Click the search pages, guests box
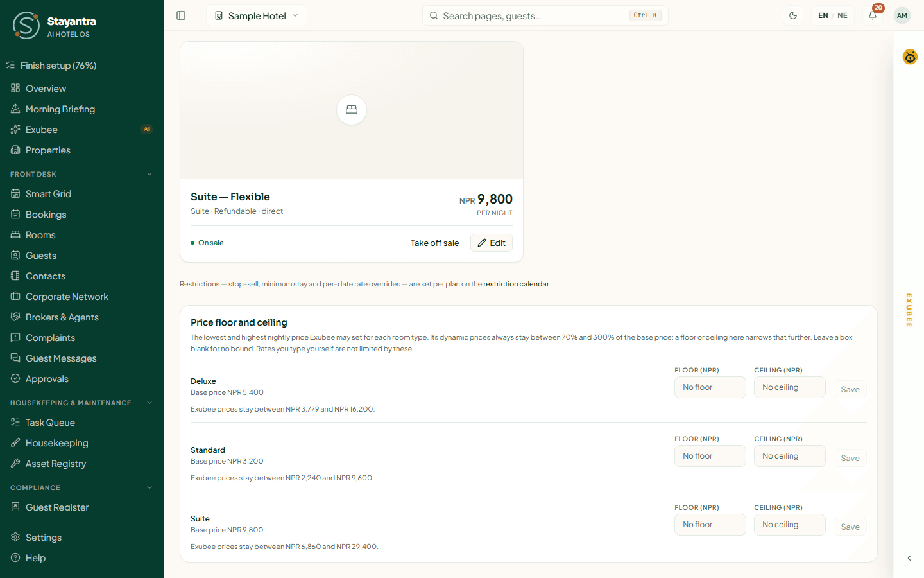The height and width of the screenshot is (578, 924). point(545,15)
